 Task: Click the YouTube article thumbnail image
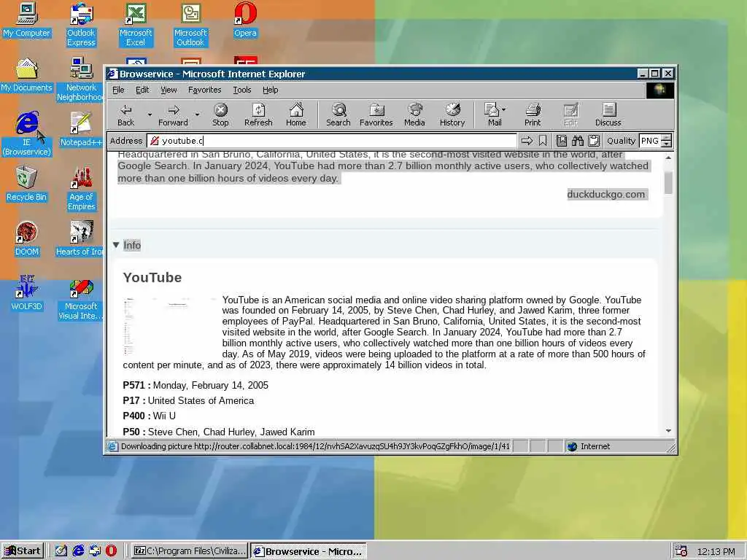pyautogui.click(x=169, y=326)
